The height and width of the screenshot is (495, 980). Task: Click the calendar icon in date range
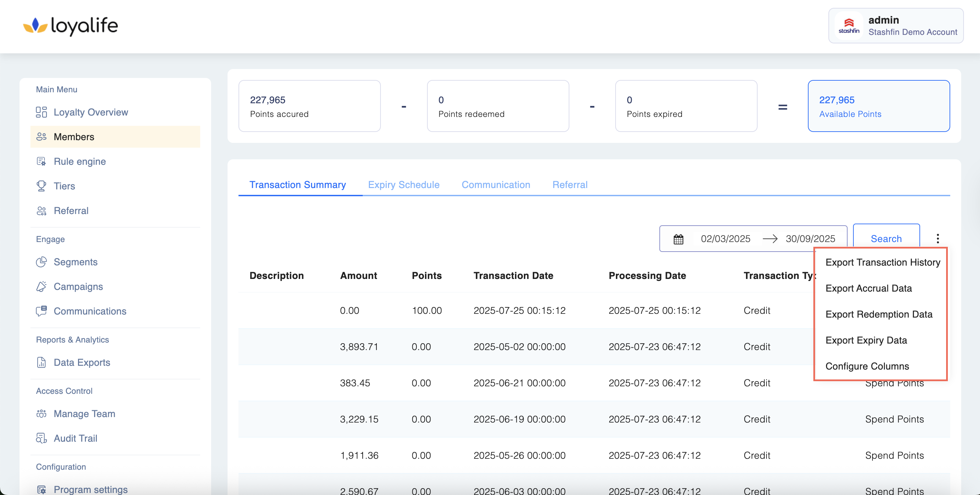coord(678,239)
